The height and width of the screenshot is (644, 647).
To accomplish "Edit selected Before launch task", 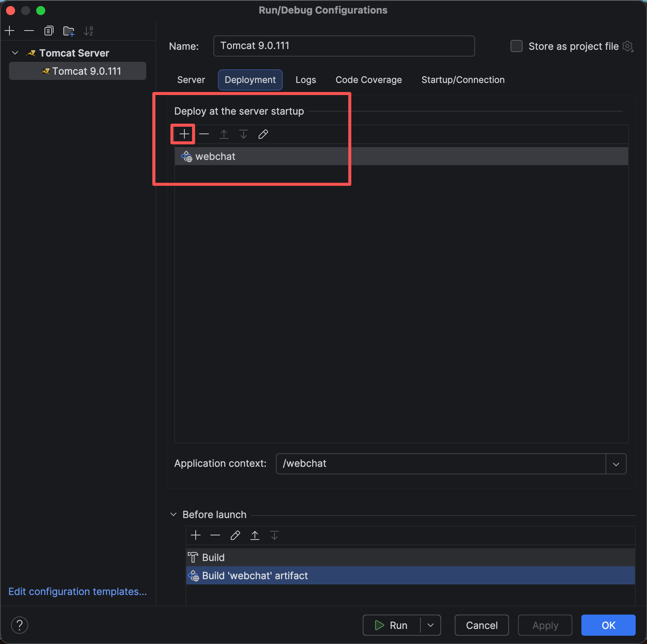I will coord(235,535).
